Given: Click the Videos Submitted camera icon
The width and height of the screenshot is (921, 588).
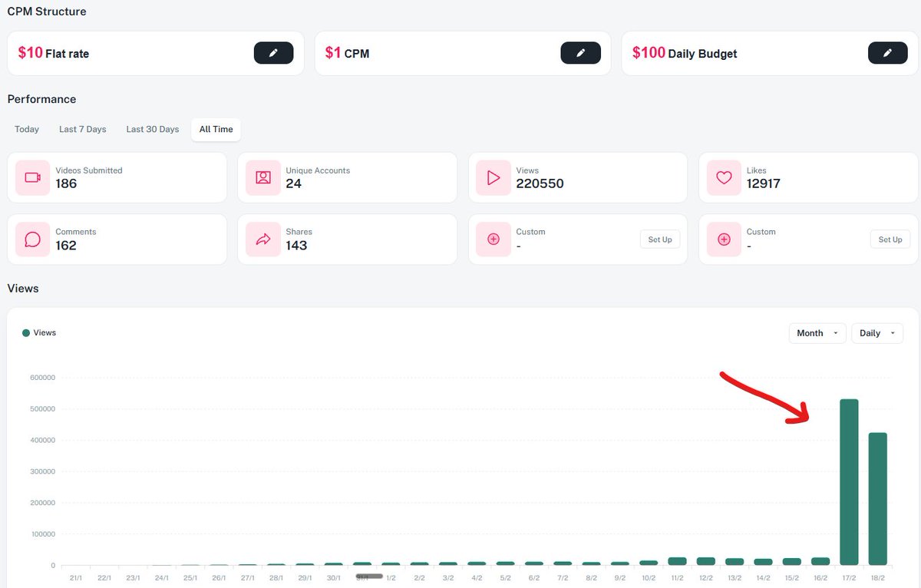Looking at the screenshot, I should [x=32, y=177].
